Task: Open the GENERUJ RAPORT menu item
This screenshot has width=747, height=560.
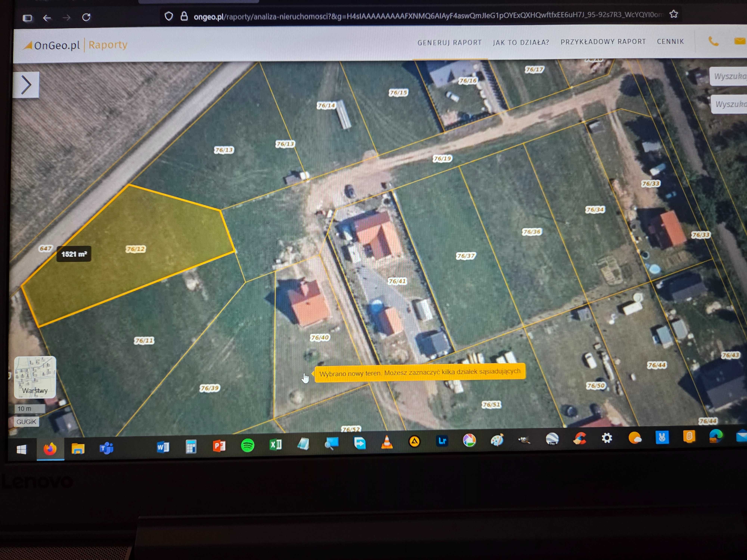Action: [450, 43]
